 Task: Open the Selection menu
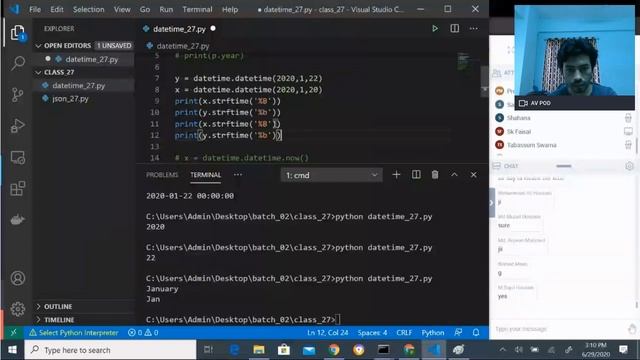(x=89, y=9)
